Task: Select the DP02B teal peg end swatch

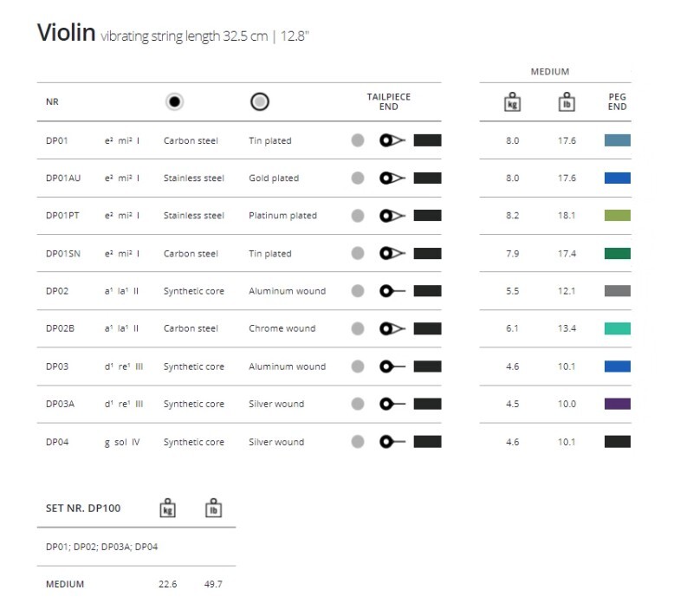Action: pos(617,329)
